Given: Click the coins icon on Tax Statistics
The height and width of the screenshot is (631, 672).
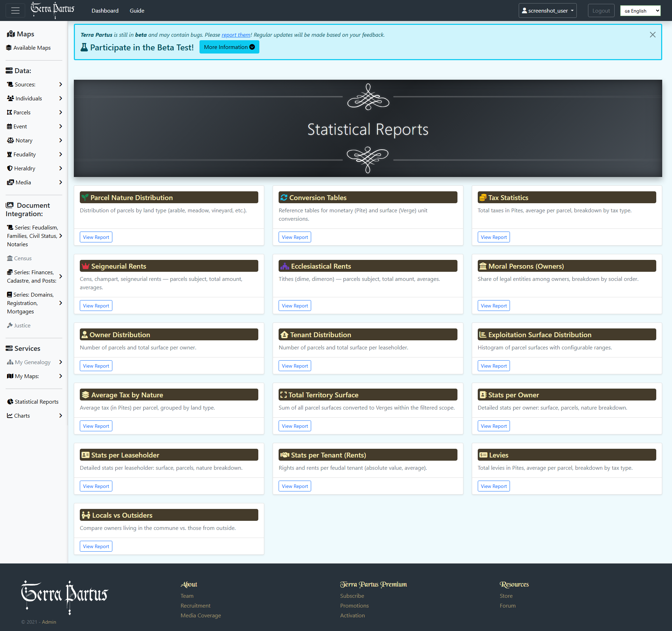Looking at the screenshot, I should (483, 198).
